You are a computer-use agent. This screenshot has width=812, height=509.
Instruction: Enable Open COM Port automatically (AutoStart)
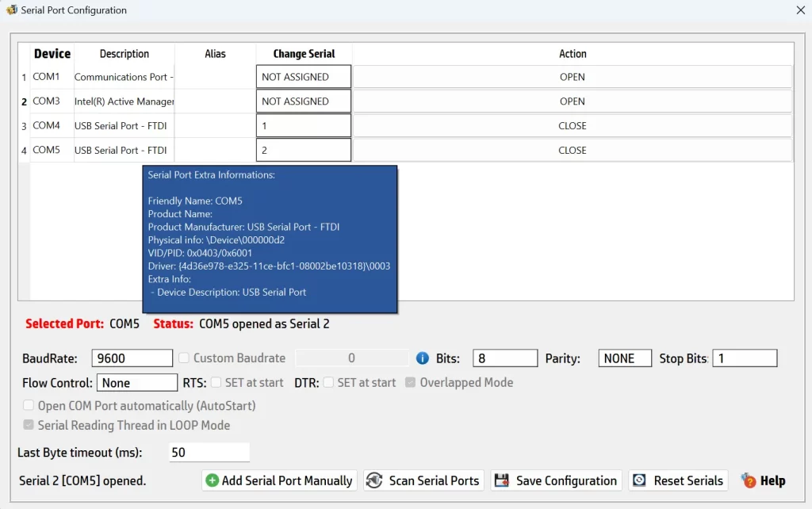coord(29,405)
